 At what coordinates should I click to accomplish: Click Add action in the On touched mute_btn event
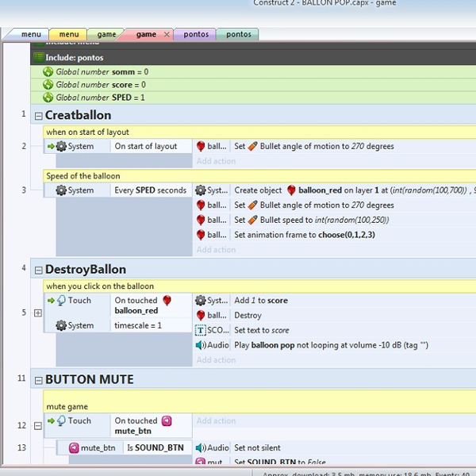[x=216, y=421]
